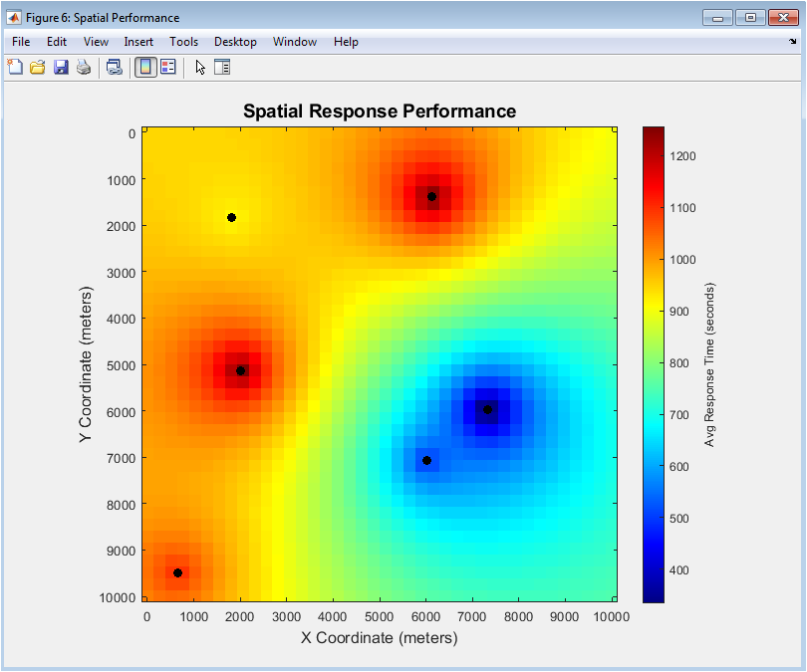Click the New Figure toolbar icon

(15, 68)
